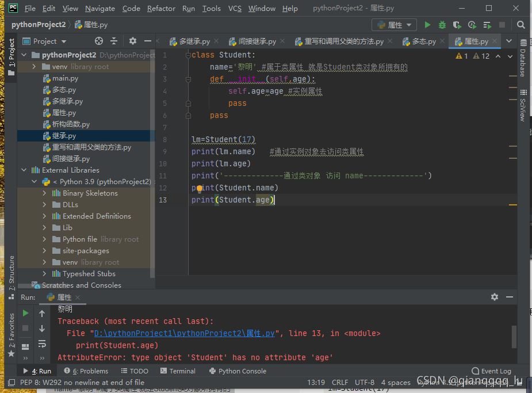The image size is (532, 393).
Task: Expand the Binary Skeletons tree node
Action: [x=45, y=193]
